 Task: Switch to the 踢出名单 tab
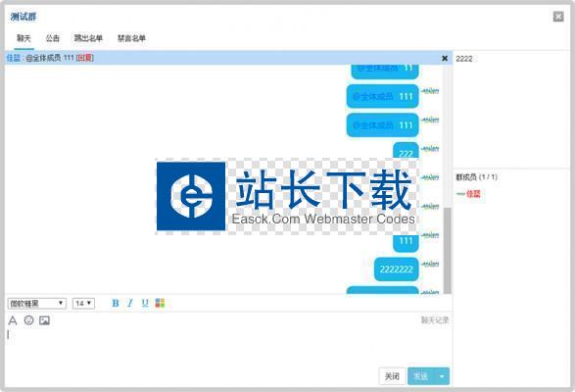click(x=88, y=38)
